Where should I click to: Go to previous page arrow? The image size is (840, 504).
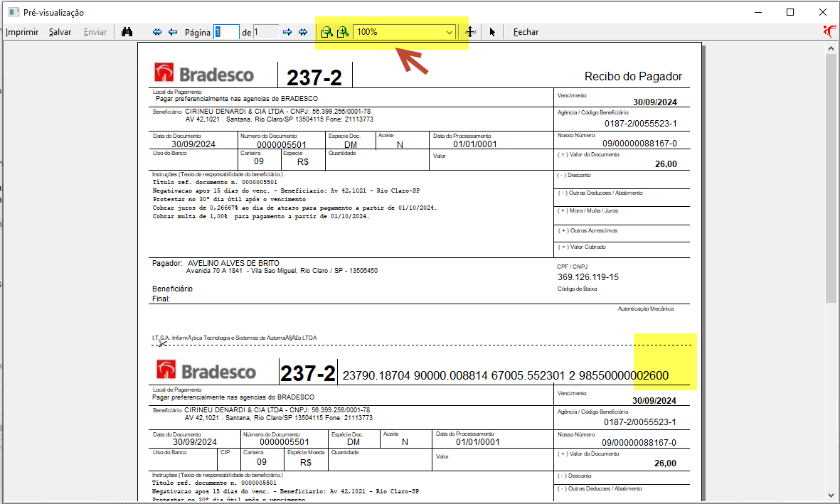pyautogui.click(x=173, y=32)
